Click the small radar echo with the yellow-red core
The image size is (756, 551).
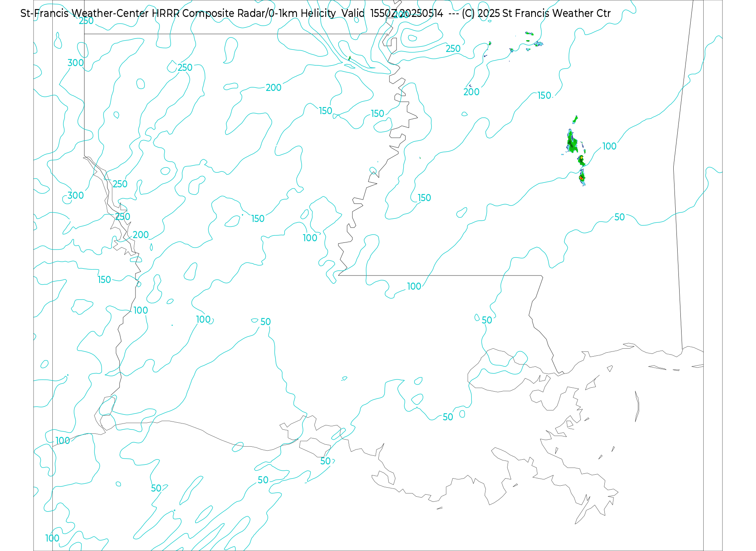582,178
